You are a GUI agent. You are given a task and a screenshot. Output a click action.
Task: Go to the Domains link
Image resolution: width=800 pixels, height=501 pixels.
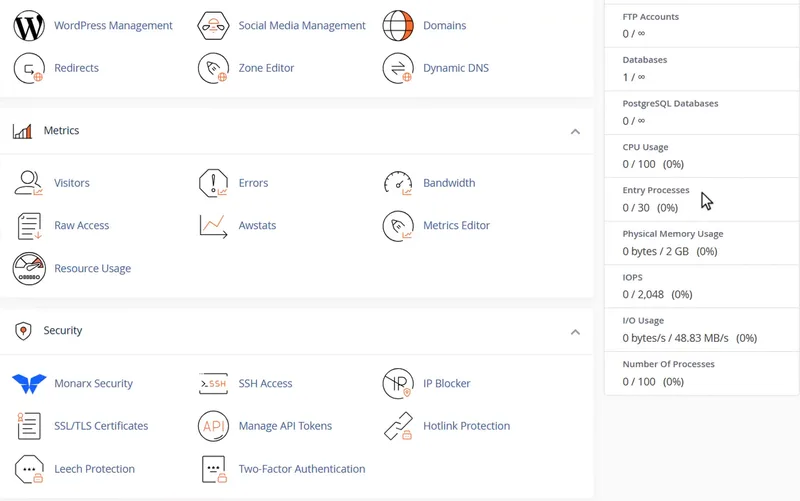pos(444,26)
